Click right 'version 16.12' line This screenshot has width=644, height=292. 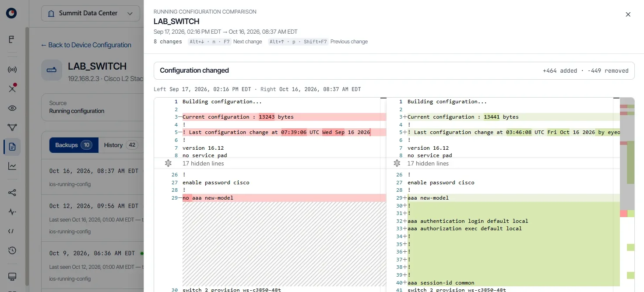pos(428,148)
